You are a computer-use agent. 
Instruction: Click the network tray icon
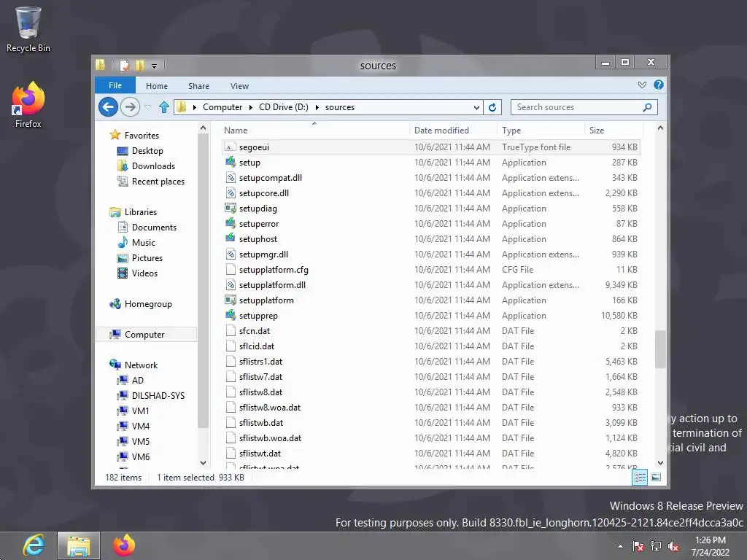(x=656, y=546)
